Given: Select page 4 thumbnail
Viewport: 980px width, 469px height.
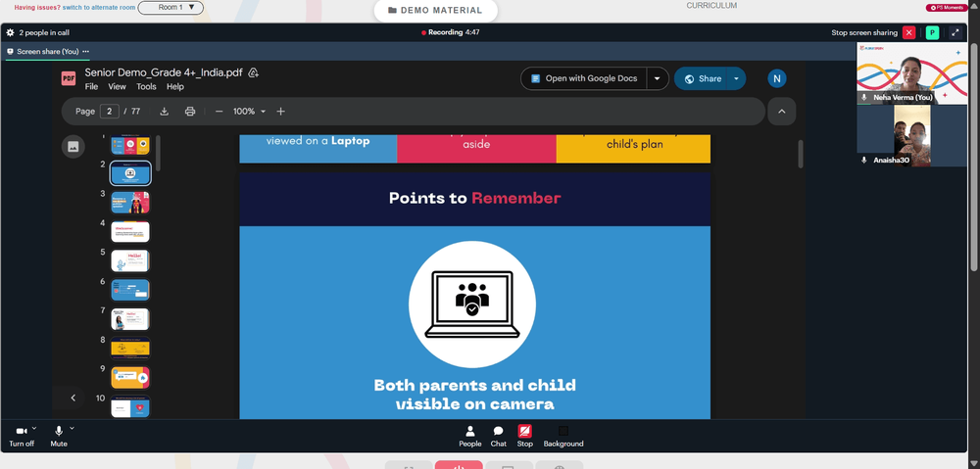Looking at the screenshot, I should (130, 232).
